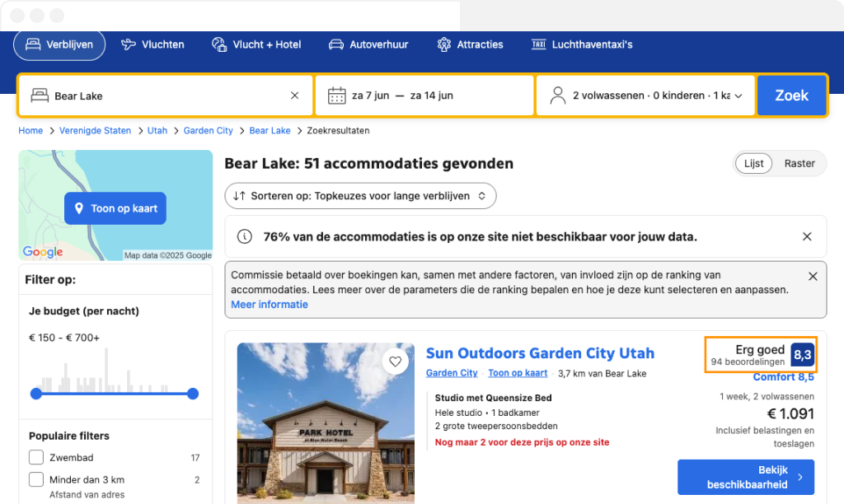Click the 8,3 review score badge
844x504 pixels.
802,355
